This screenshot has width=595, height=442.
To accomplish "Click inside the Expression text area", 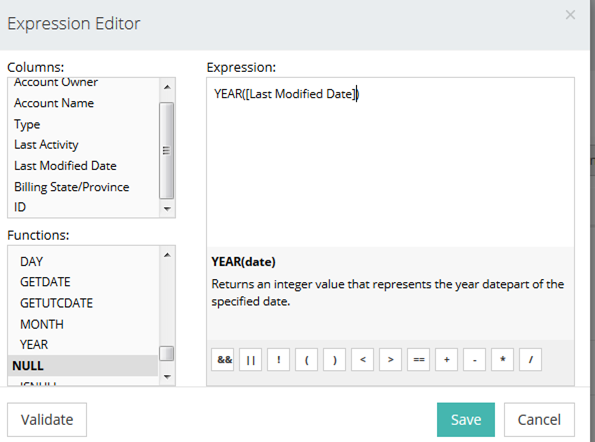I will pos(390,162).
